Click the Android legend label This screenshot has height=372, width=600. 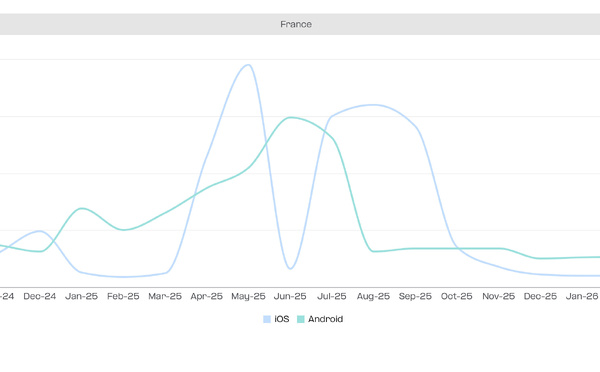pyautogui.click(x=326, y=319)
